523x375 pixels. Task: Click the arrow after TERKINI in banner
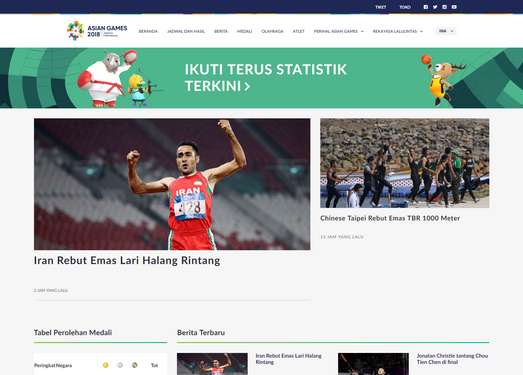[247, 87]
